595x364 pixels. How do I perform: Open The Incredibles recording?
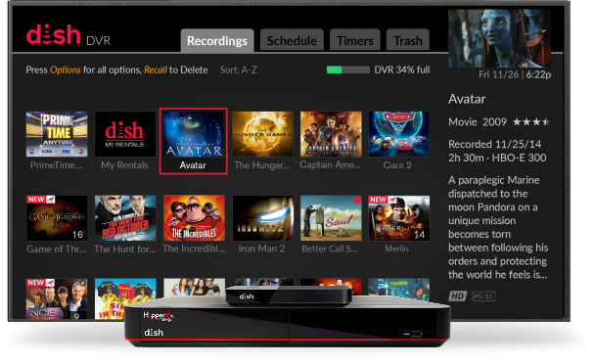(194, 218)
